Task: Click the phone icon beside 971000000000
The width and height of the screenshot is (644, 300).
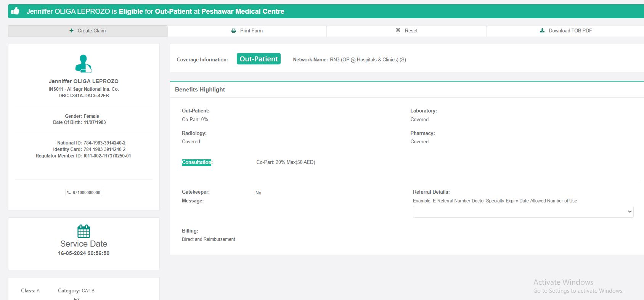Action: (69, 193)
